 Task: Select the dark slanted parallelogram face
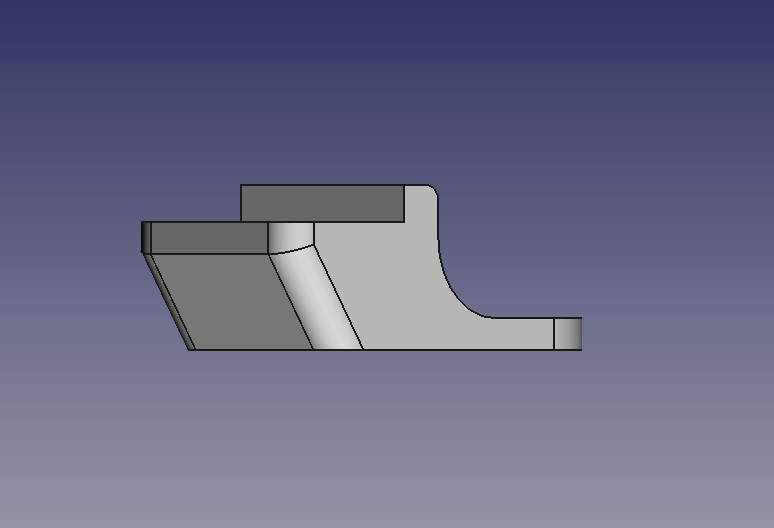[x=232, y=301]
